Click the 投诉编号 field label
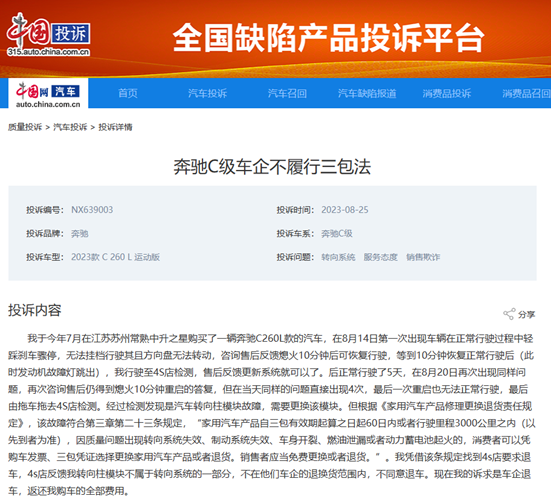Viewport: 551px width, 499px height. tap(45, 210)
